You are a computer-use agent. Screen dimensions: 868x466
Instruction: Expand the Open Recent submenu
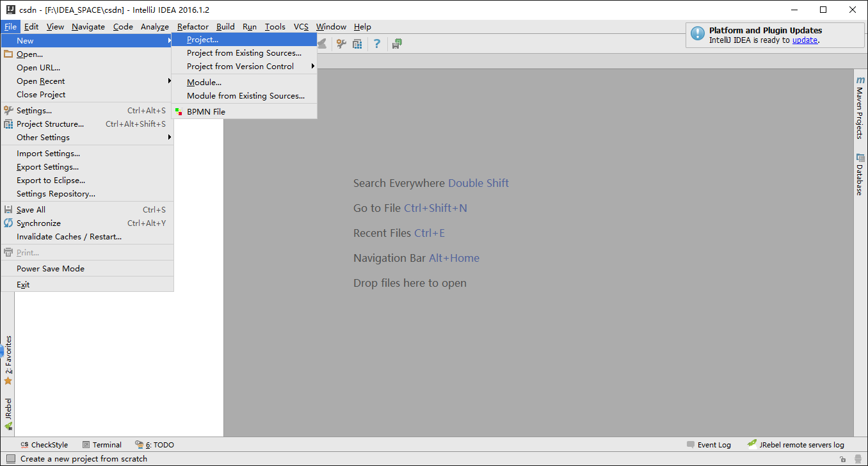point(87,81)
